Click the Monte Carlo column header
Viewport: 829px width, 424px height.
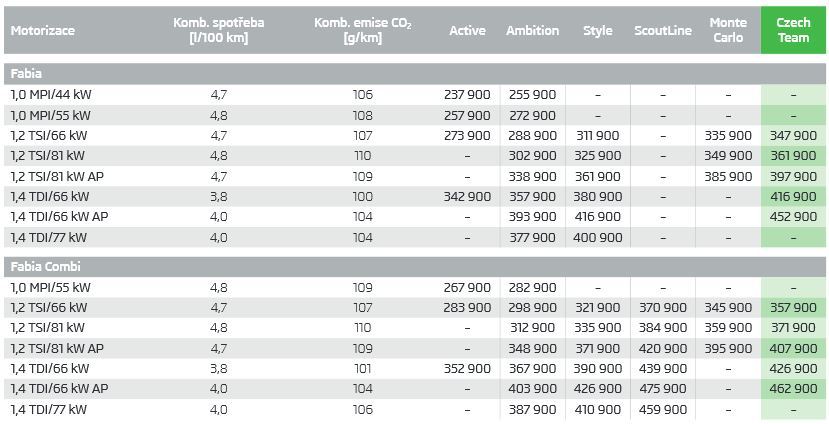[x=727, y=30]
